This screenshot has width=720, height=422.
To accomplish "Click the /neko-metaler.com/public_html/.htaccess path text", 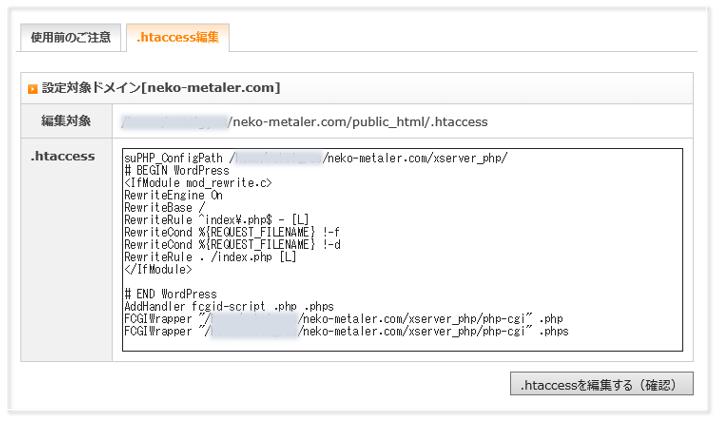I will [x=358, y=122].
